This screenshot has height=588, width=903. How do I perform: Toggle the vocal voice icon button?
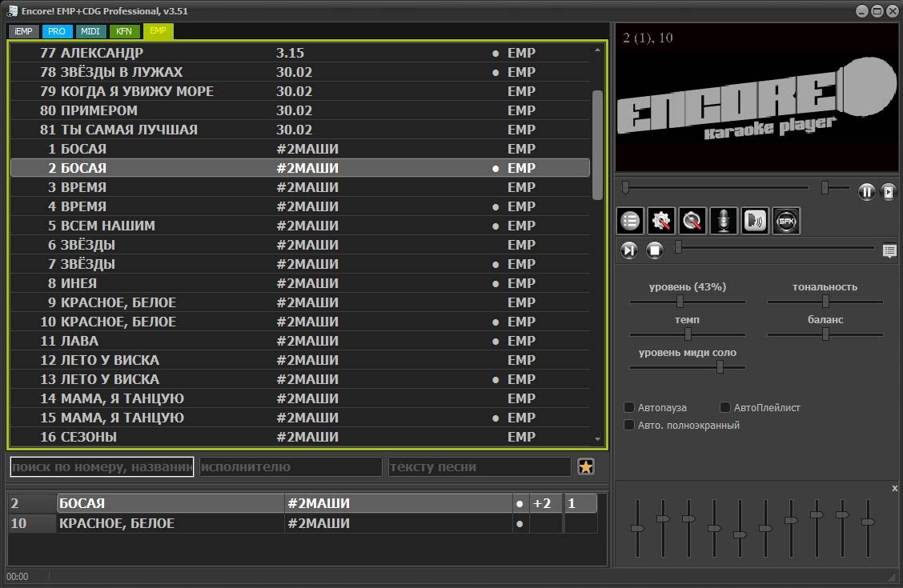click(754, 221)
